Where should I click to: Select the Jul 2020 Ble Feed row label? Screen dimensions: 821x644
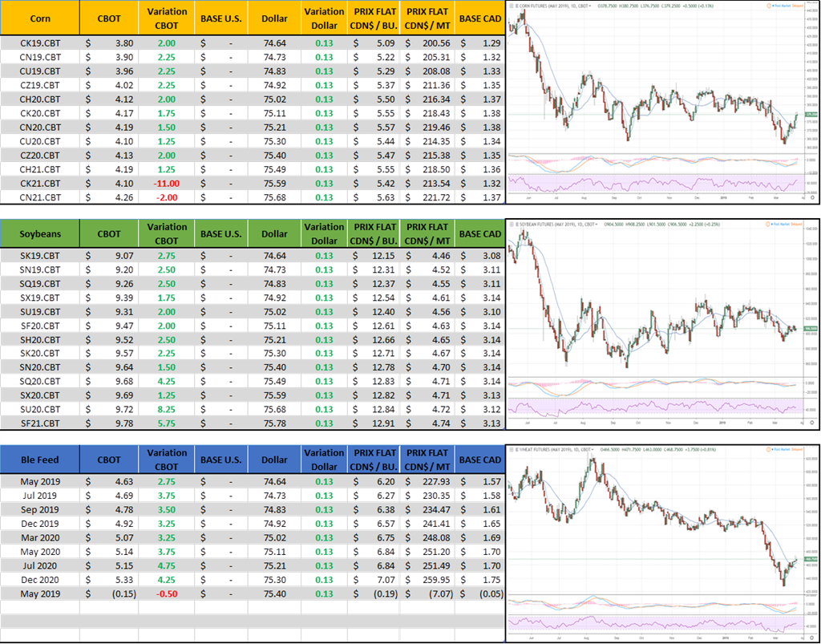click(x=39, y=565)
